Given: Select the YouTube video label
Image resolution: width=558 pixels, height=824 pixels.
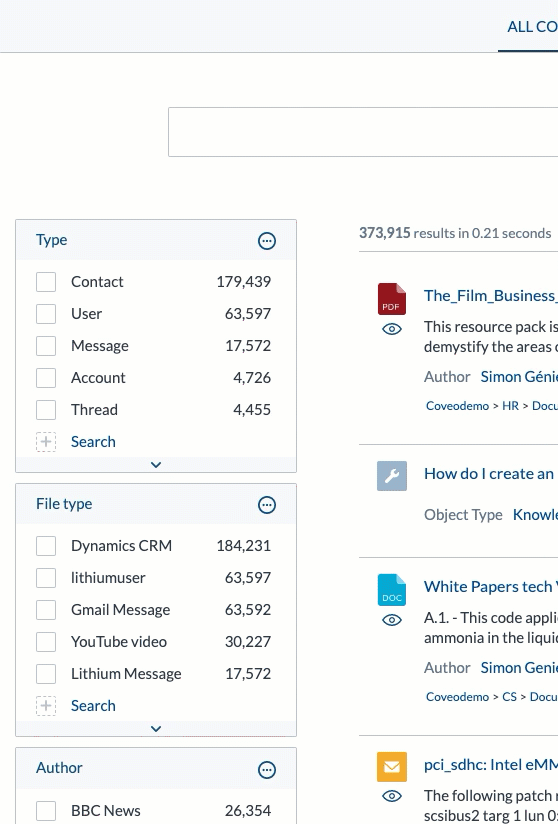Looking at the screenshot, I should coord(119,642).
